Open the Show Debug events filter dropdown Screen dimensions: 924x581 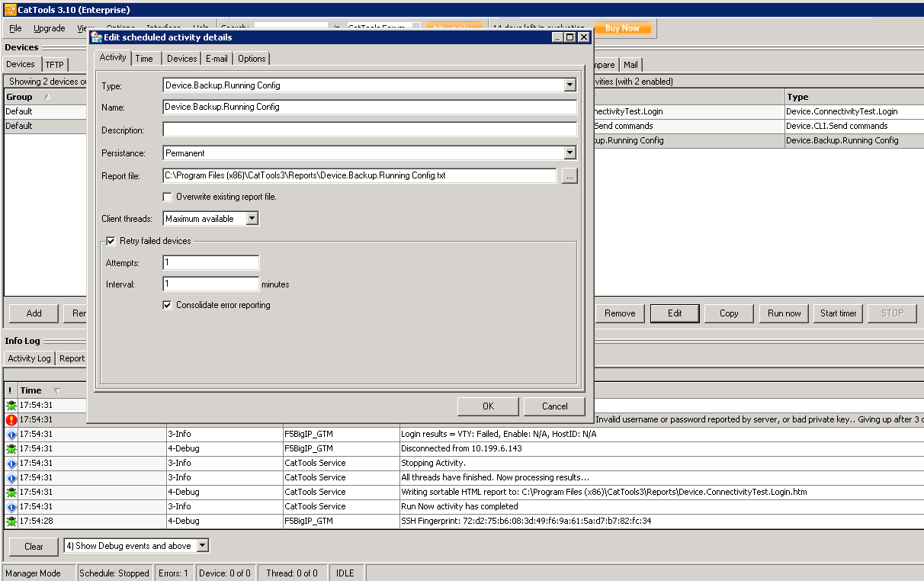(x=202, y=546)
